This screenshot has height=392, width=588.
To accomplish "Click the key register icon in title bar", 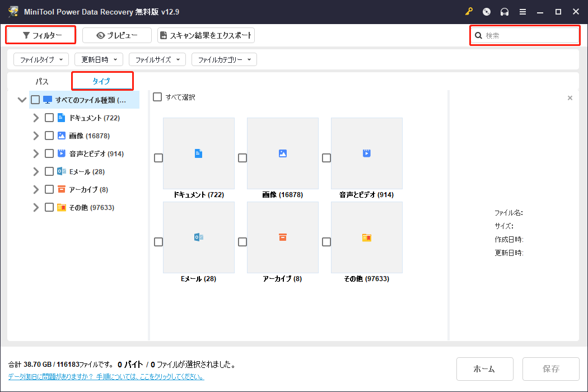I will (469, 12).
